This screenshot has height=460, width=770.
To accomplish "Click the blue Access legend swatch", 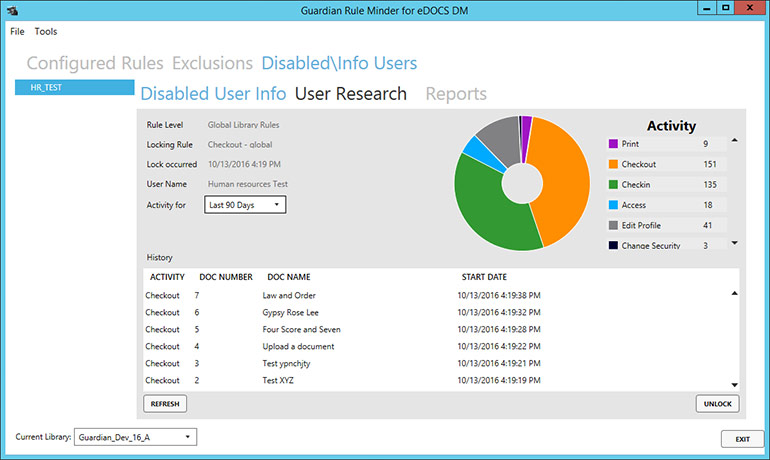I will point(613,205).
